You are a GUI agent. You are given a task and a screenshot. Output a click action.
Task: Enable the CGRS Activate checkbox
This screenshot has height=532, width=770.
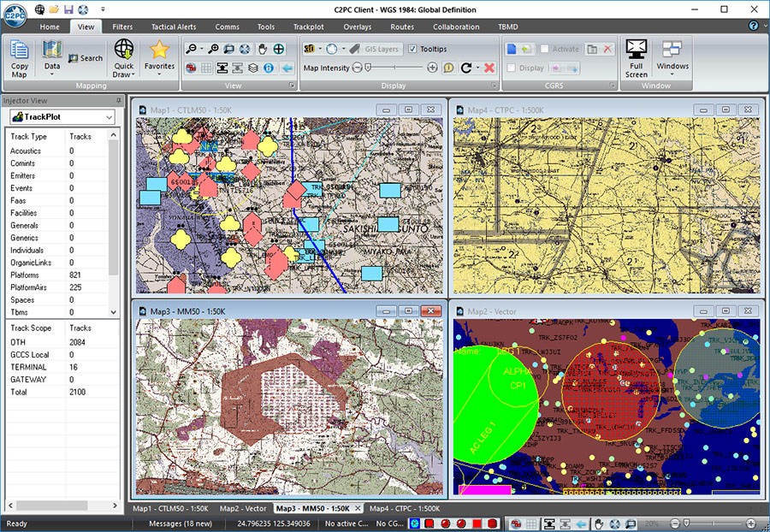pos(545,49)
